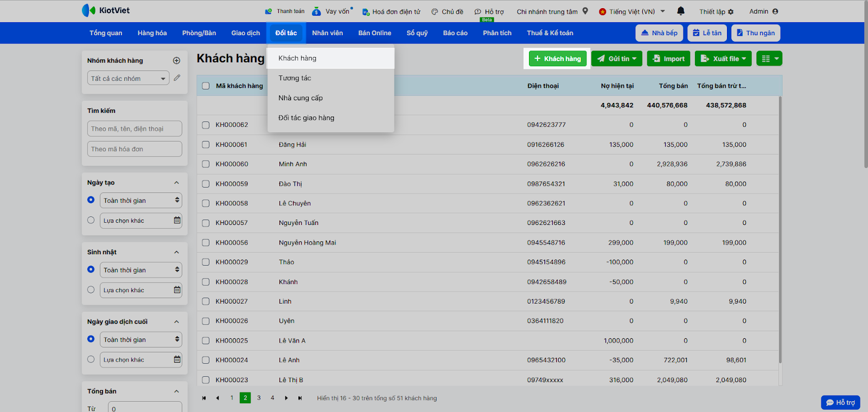Screen dimensions: 868x412
Task: Click the Import button
Action: click(668, 59)
